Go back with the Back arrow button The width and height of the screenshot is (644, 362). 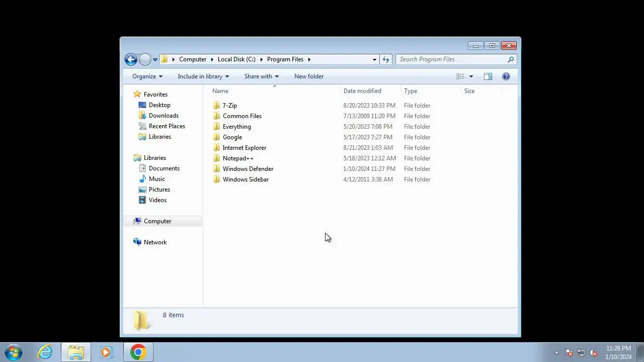(x=131, y=59)
